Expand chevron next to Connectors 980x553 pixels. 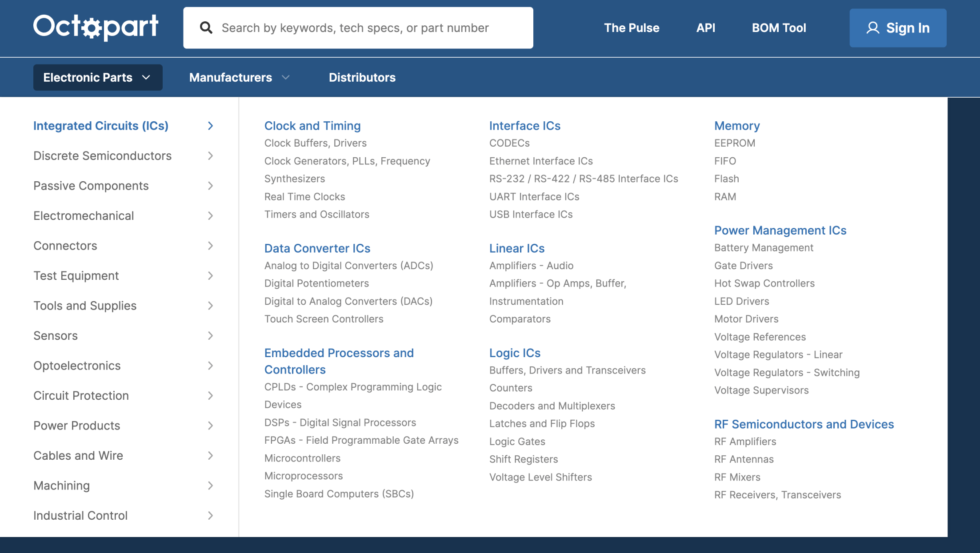pos(211,246)
